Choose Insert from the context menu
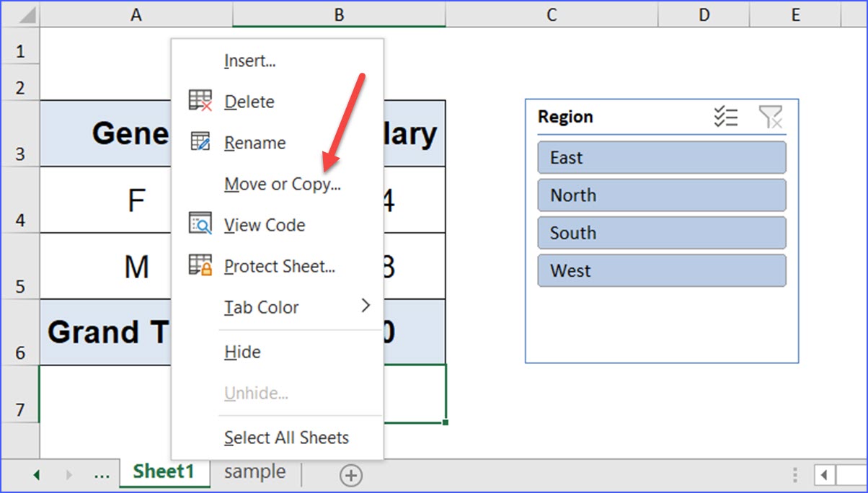This screenshot has width=868, height=493. [250, 61]
